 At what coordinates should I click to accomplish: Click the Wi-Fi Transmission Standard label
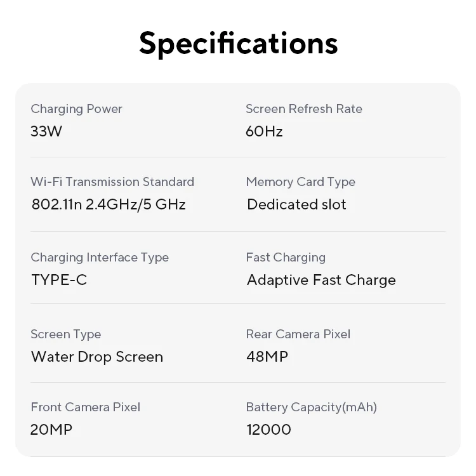112,182
